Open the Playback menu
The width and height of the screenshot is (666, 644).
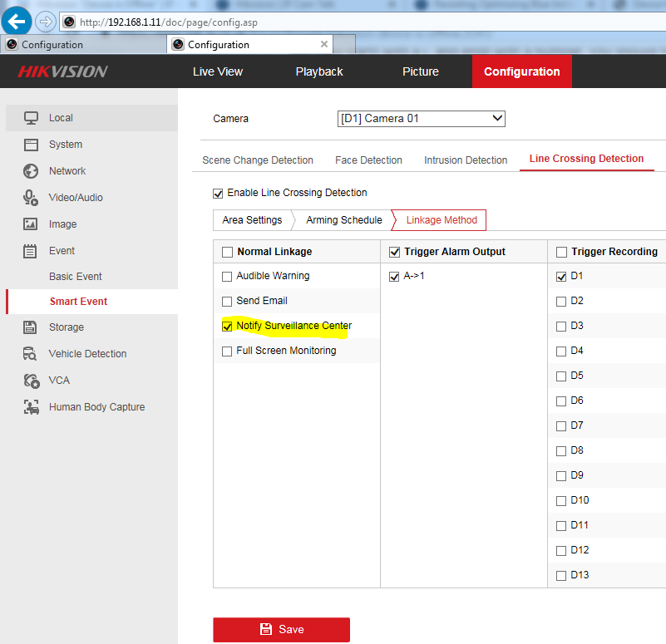coord(318,71)
